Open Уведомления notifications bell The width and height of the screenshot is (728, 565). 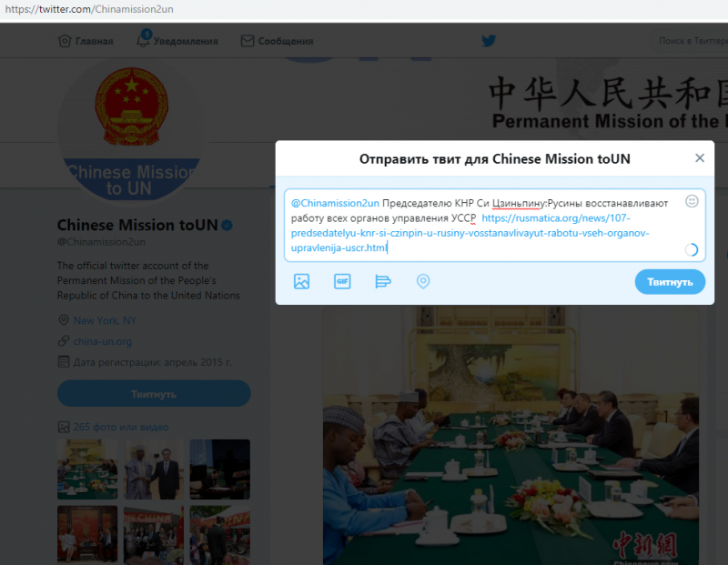click(143, 40)
